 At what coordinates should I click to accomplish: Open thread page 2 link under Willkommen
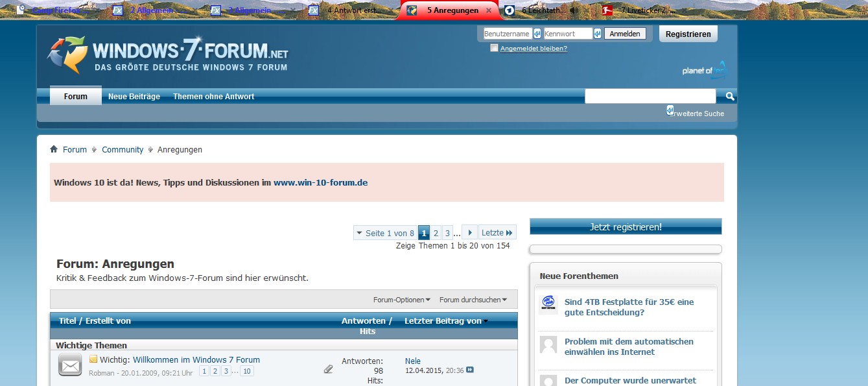tap(215, 371)
